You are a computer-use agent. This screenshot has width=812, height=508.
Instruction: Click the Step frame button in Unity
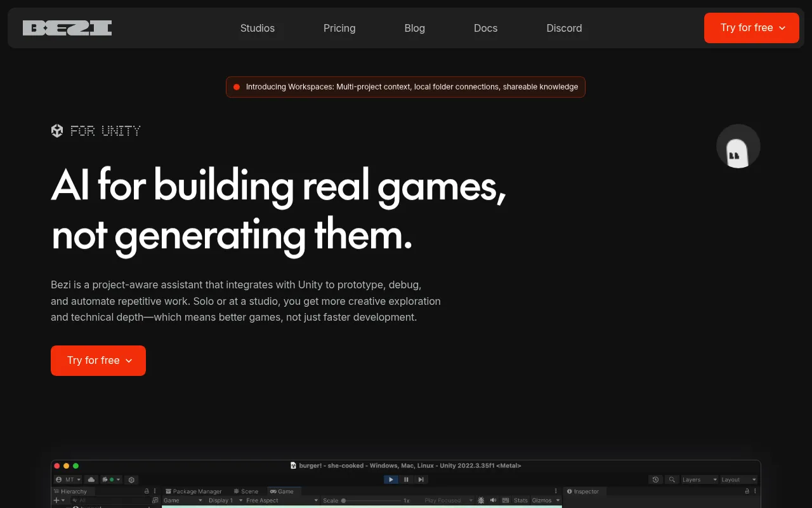pyautogui.click(x=421, y=479)
